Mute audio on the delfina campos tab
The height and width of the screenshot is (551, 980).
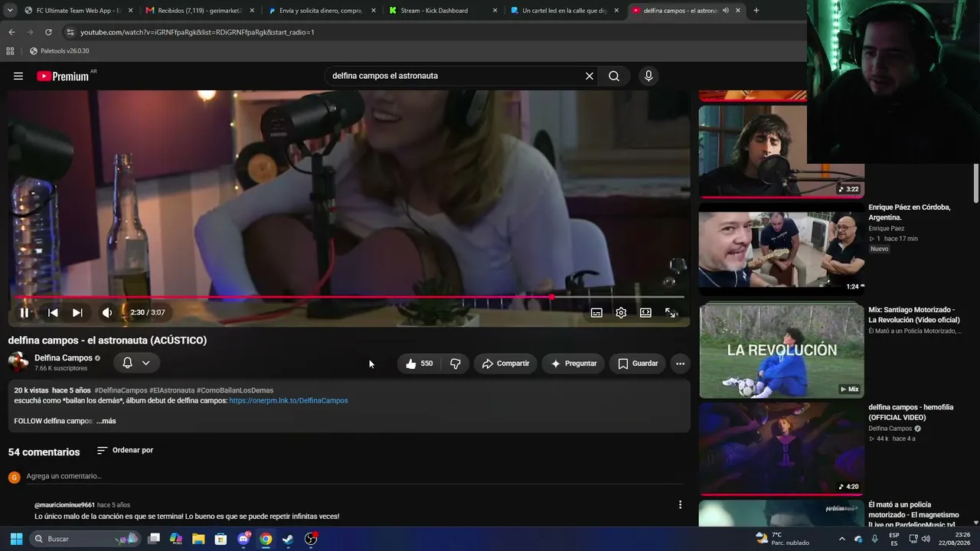(x=725, y=11)
